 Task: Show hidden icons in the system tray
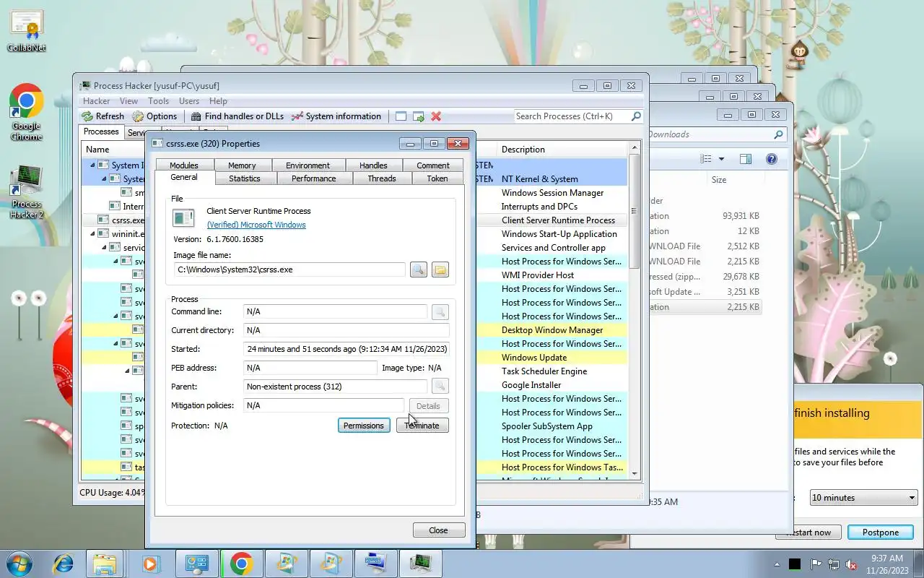[x=777, y=564]
